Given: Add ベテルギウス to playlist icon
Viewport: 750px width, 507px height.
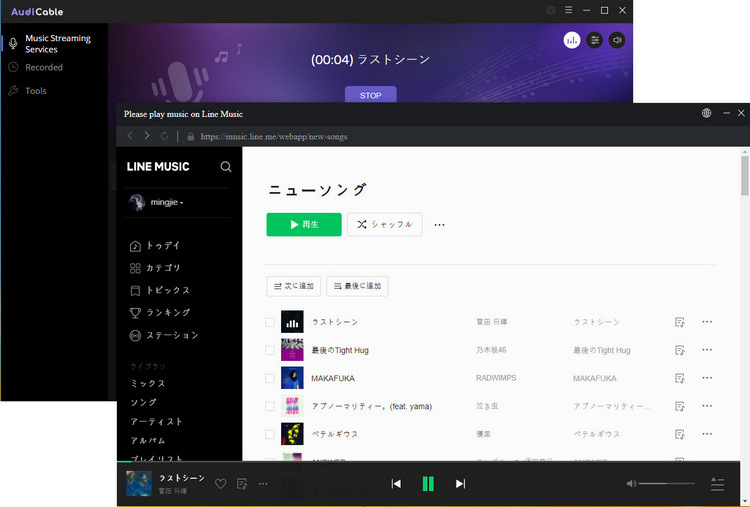Looking at the screenshot, I should 680,434.
